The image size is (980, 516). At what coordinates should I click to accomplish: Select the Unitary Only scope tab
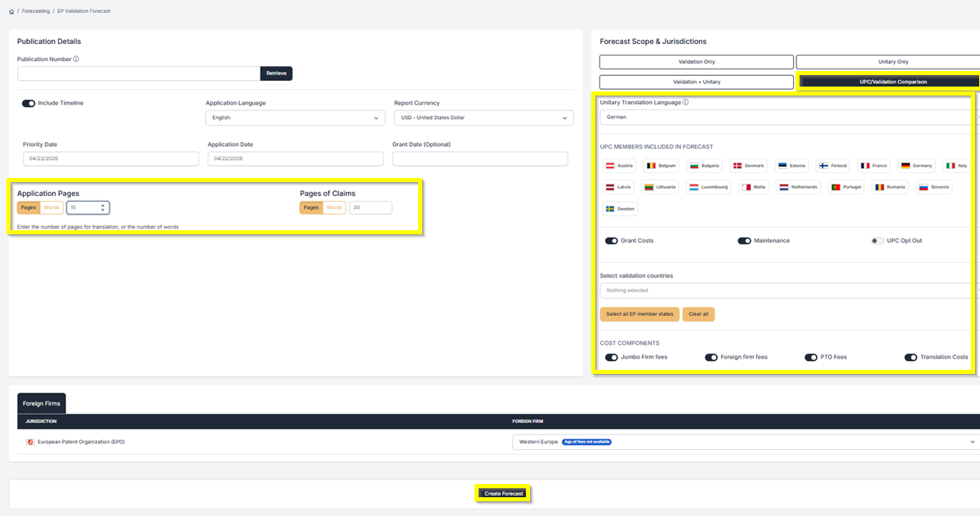tap(889, 61)
